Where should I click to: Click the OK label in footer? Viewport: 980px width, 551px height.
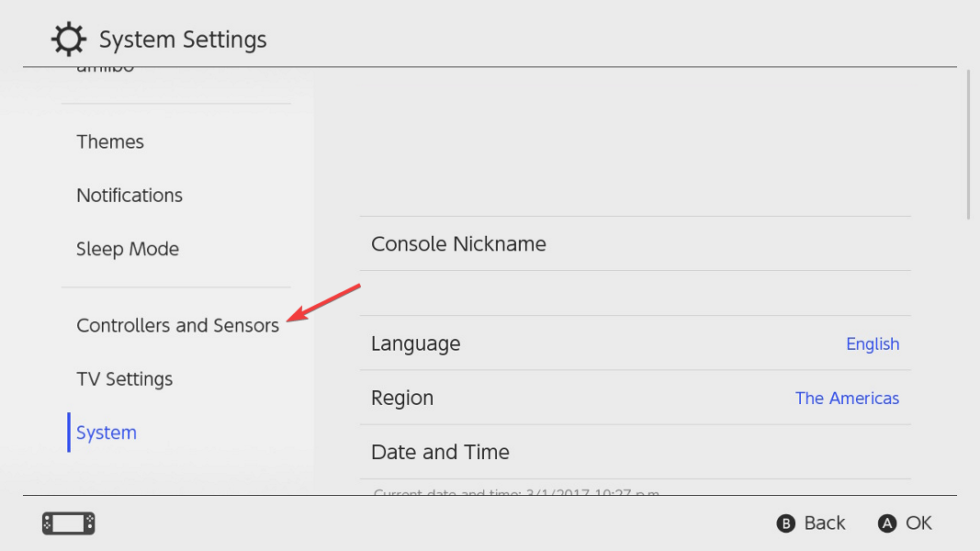pyautogui.click(x=918, y=523)
